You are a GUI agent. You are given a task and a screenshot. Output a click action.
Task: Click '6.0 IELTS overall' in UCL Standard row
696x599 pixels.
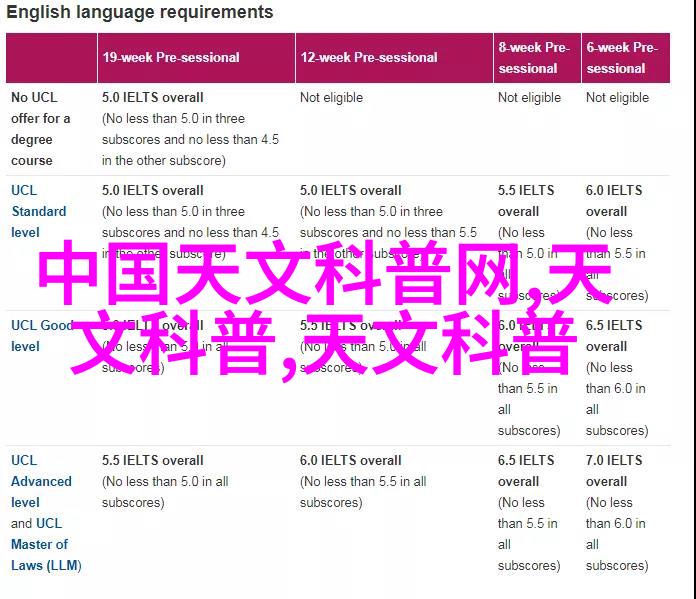(x=614, y=201)
